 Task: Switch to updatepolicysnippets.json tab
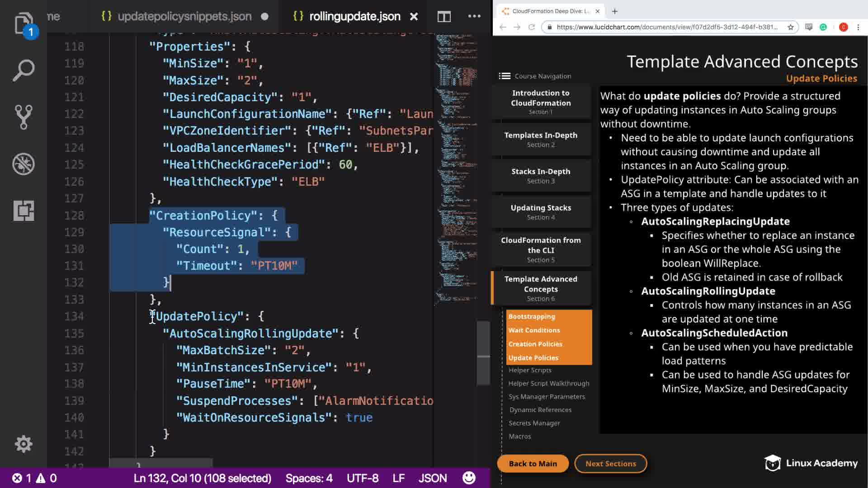click(184, 17)
